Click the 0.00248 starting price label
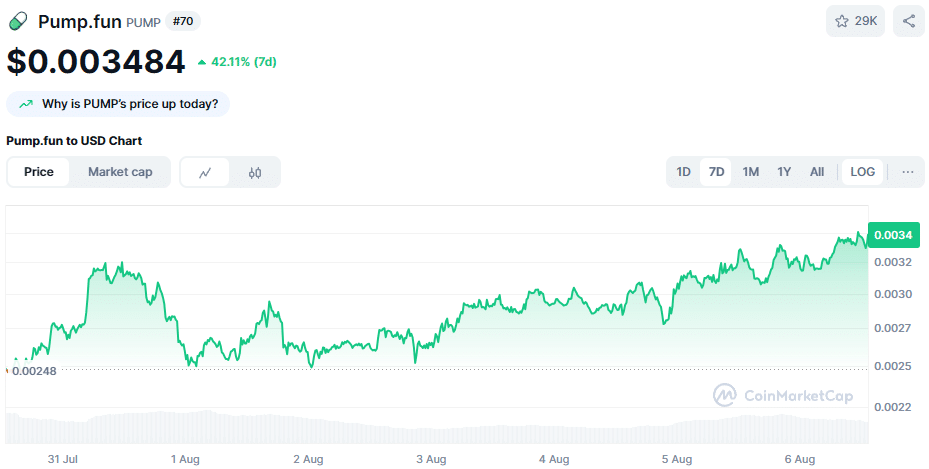This screenshot has height=469, width=929. 34,371
